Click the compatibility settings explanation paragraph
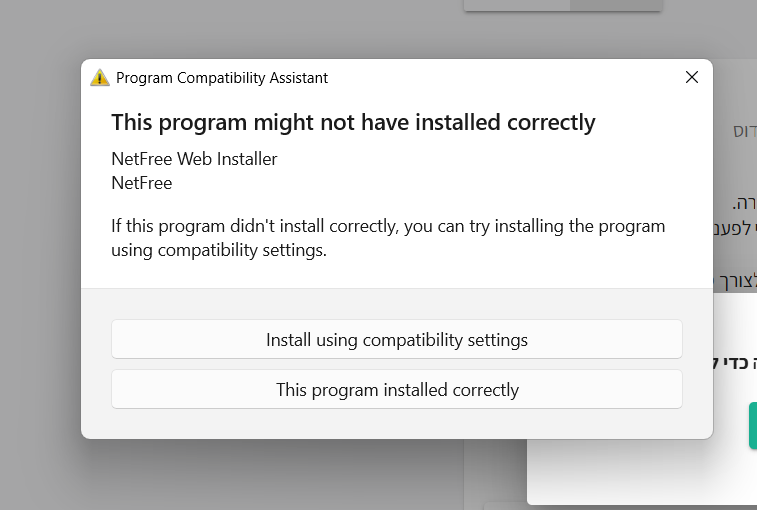The width and height of the screenshot is (757, 510). click(x=388, y=238)
